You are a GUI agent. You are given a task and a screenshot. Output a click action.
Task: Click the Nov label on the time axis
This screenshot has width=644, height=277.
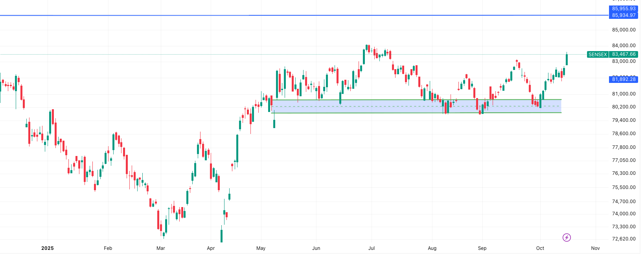[x=595, y=248]
